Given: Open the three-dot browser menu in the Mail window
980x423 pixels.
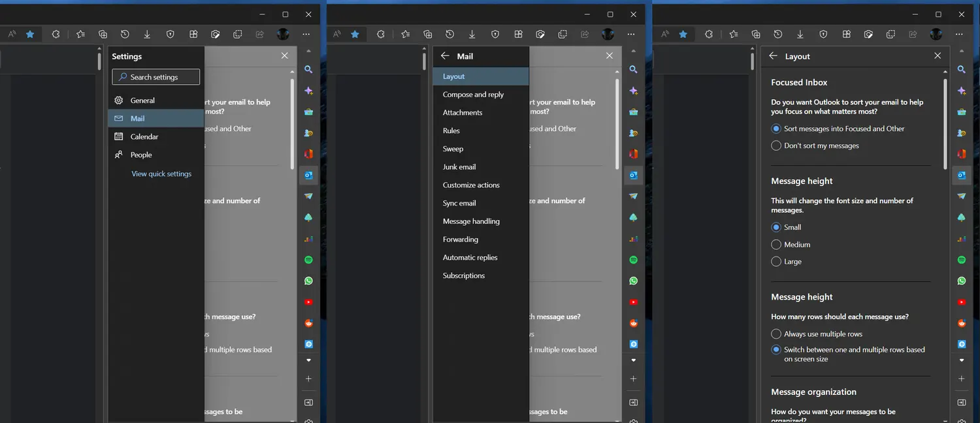Looking at the screenshot, I should [630, 35].
